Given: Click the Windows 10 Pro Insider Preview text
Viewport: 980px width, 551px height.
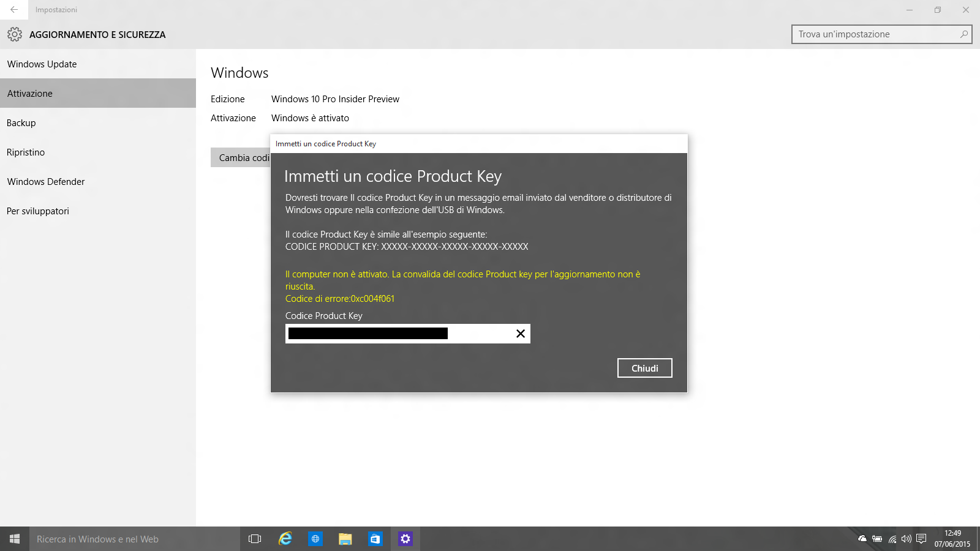Looking at the screenshot, I should point(335,99).
